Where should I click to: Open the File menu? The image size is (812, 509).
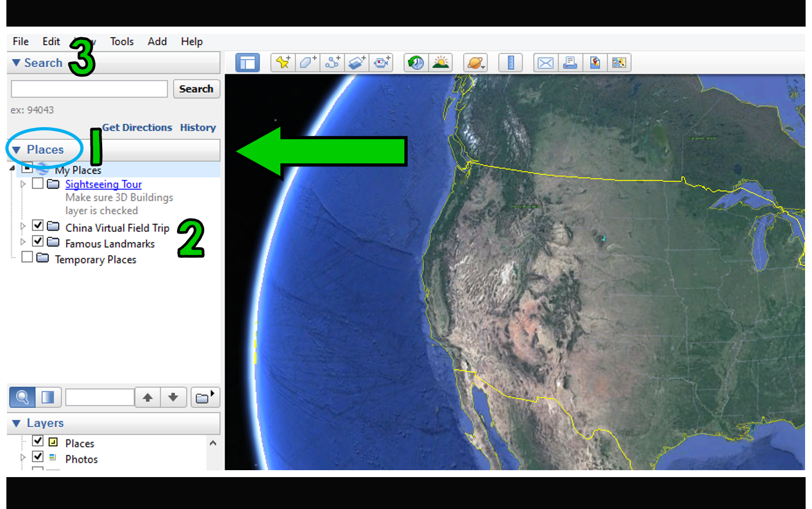[20, 41]
